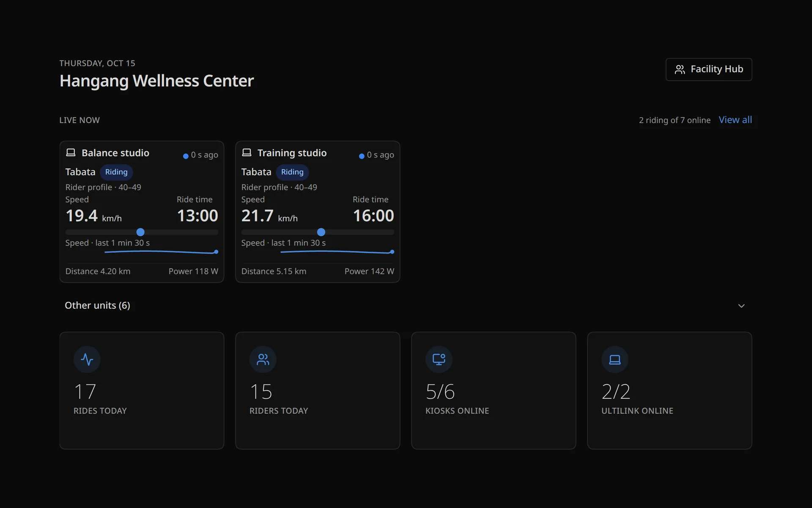Click the 16:00 ride time value
The image size is (812, 508).
[373, 216]
